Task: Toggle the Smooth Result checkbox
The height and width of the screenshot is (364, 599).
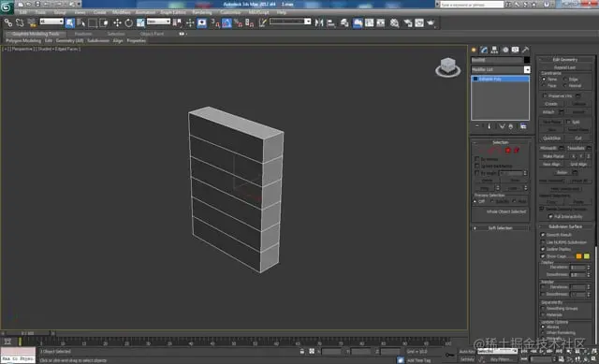Action: pos(543,235)
